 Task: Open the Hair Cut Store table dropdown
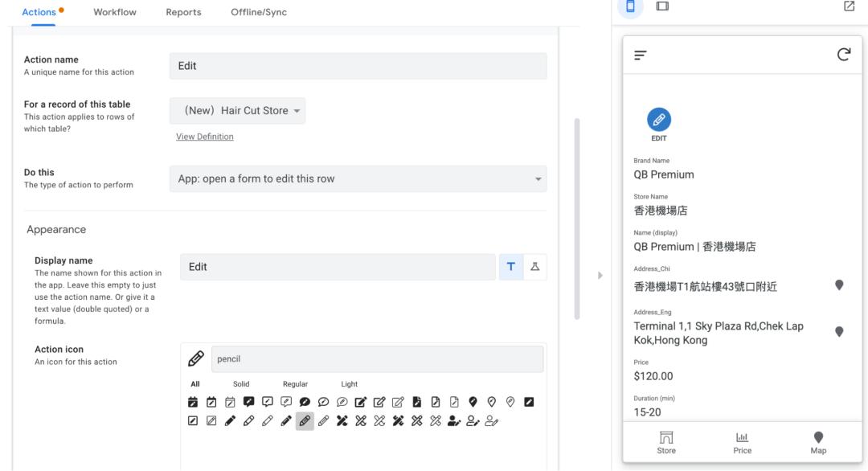pyautogui.click(x=237, y=110)
